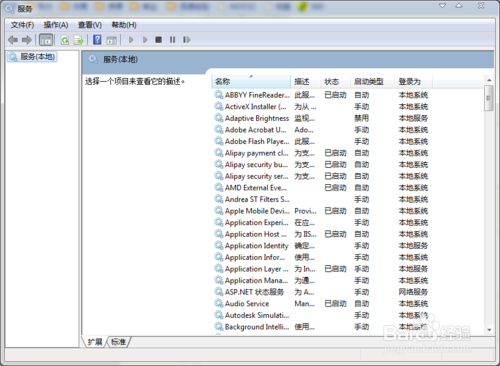Open the blue Help question mark icon
The image size is (500, 366).
pyautogui.click(x=97, y=40)
